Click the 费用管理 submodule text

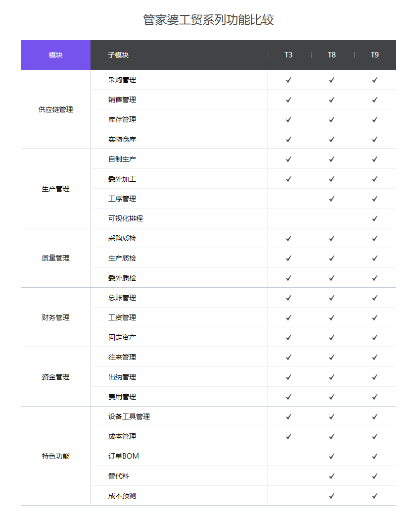(x=122, y=397)
